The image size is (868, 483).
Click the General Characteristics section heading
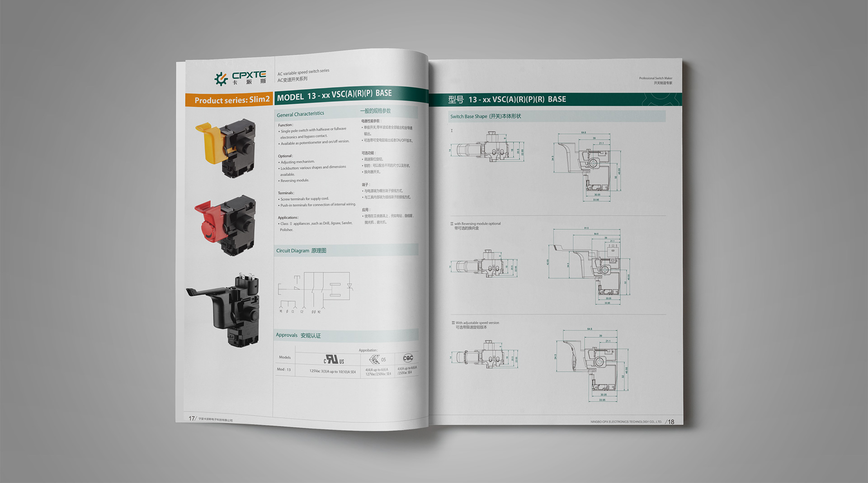300,114
